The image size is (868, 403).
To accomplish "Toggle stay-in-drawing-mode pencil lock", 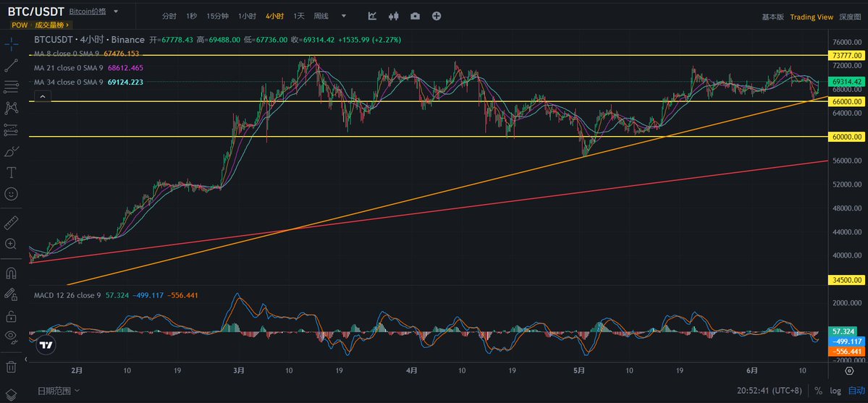I will point(11,294).
